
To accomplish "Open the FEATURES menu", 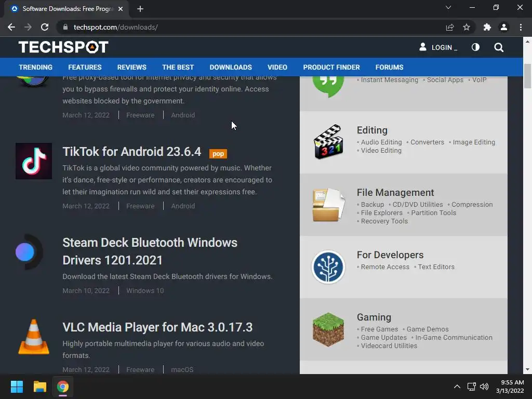I will point(85,67).
